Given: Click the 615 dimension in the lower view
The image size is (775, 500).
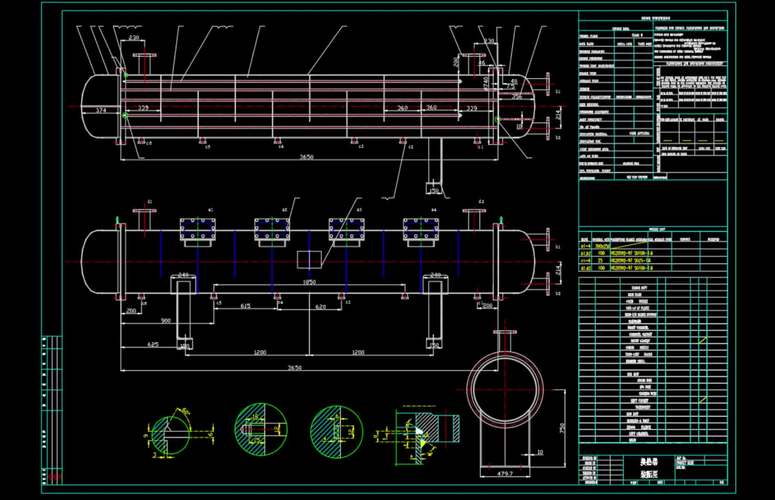Looking at the screenshot, I should tap(245, 306).
